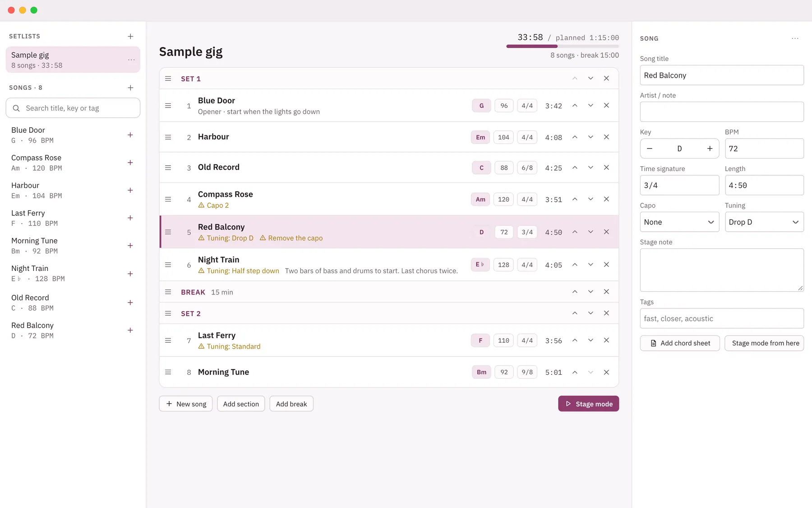Select Sample gig in setlists
Image resolution: width=812 pixels, height=508 pixels.
pyautogui.click(x=73, y=60)
